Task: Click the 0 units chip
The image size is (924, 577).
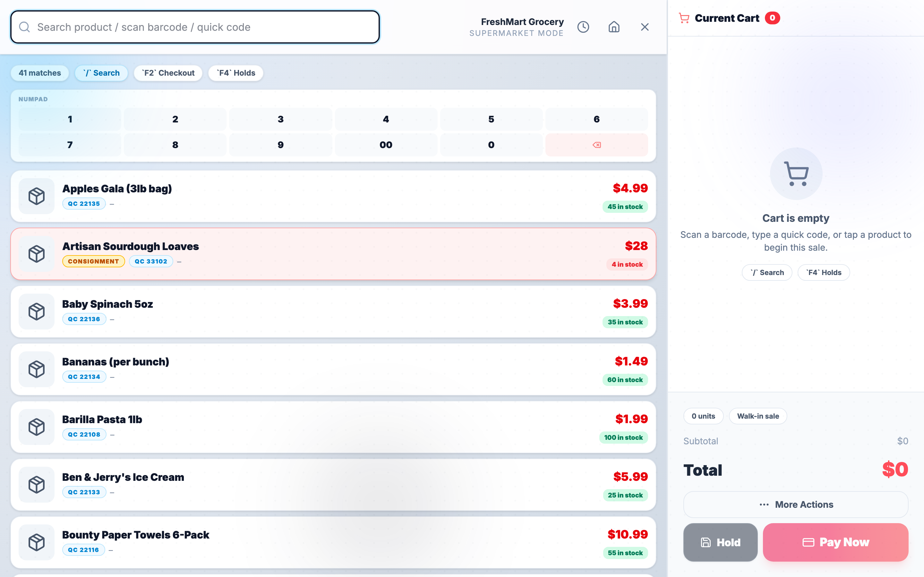Action: pos(703,416)
